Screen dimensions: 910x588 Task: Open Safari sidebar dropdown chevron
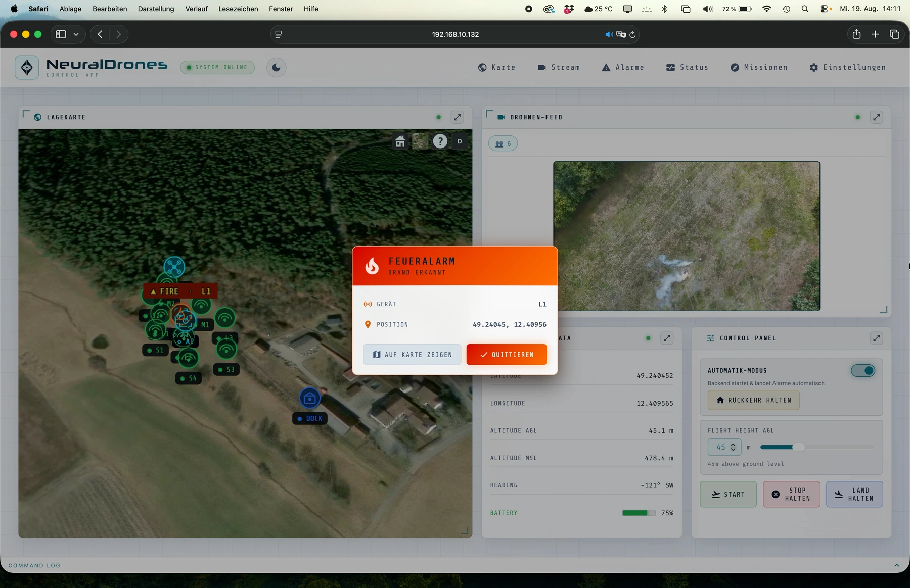point(76,34)
